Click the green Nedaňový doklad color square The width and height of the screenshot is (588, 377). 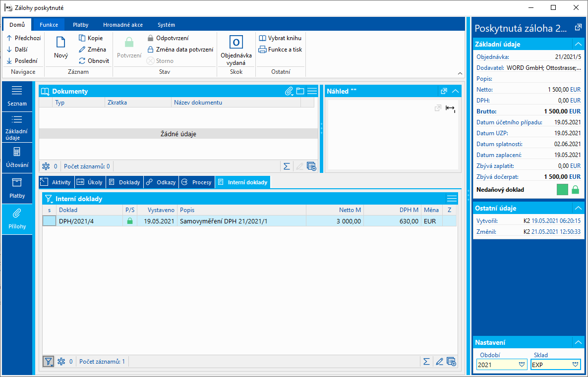point(562,189)
